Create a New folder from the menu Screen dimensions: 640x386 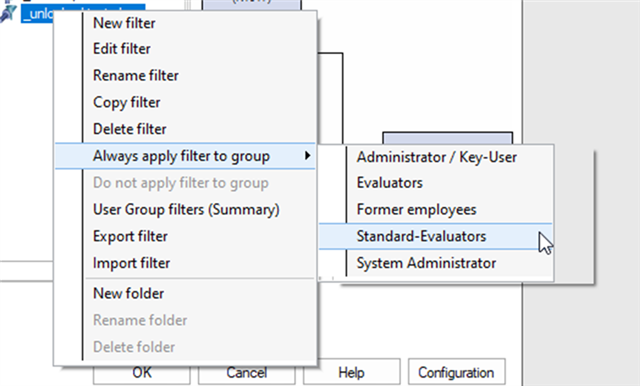[128, 293]
